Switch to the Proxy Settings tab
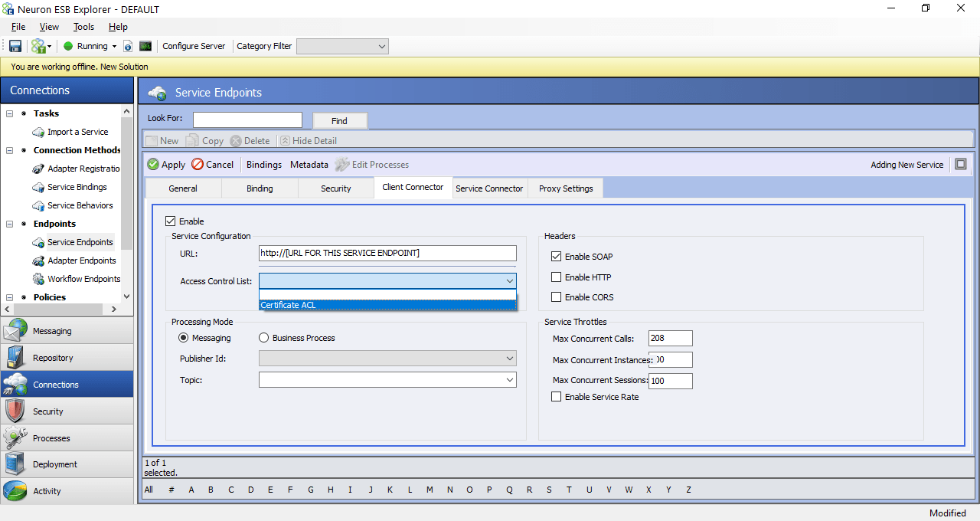980x521 pixels. point(566,188)
